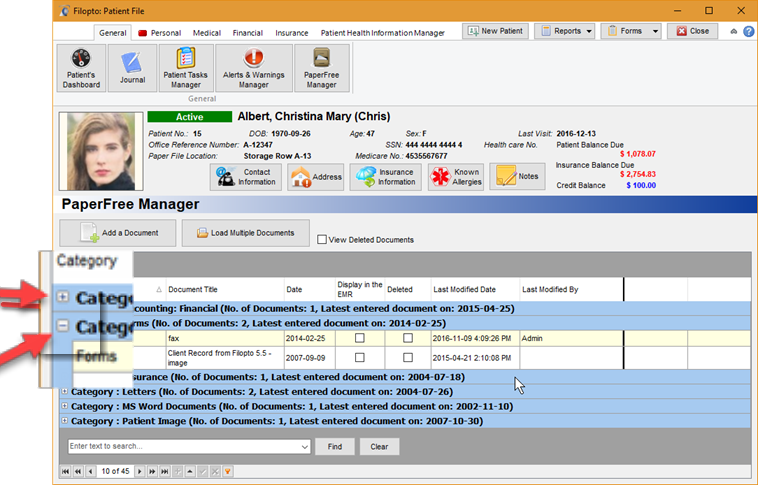
Task: Open the Patient's Dashboard
Action: click(81, 68)
